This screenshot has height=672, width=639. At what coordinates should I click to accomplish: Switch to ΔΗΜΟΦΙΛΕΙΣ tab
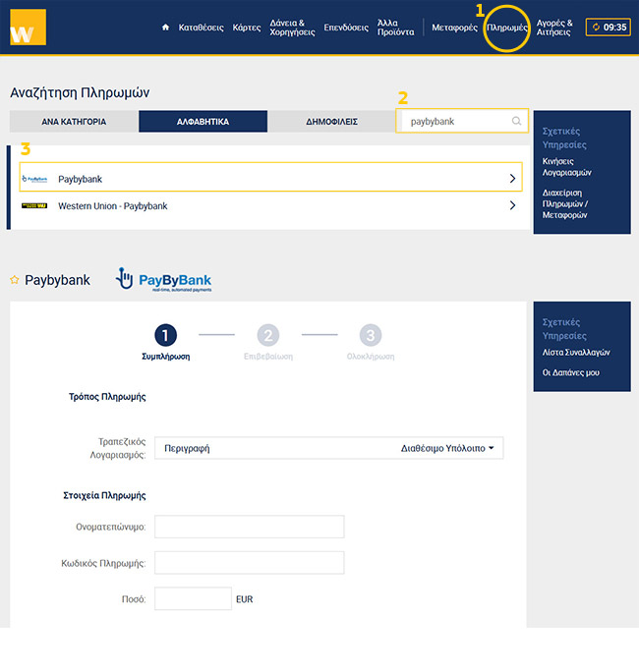331,122
